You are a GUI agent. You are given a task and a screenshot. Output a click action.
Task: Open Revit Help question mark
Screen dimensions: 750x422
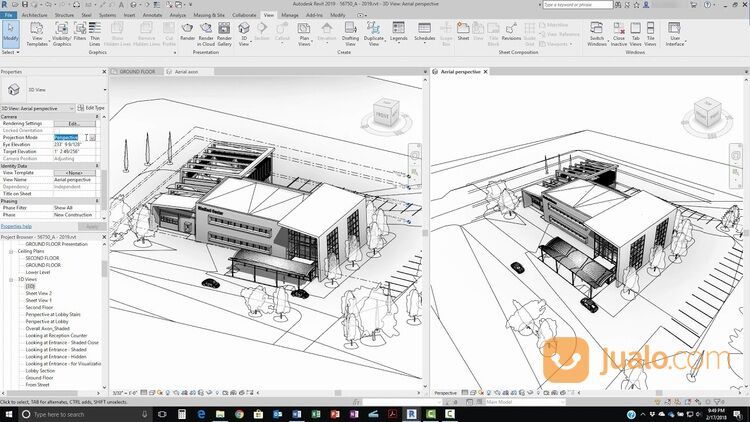707,5
